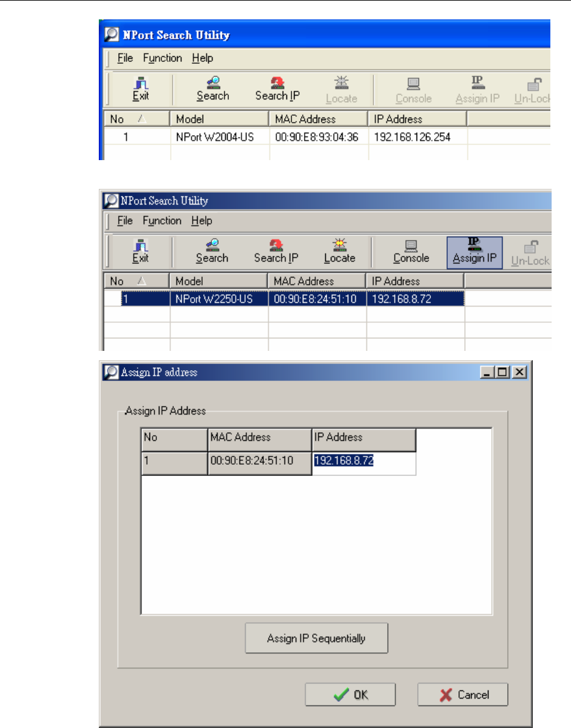Click row number 1 cell in dialog
This screenshot has height=728, width=571.
174,463
